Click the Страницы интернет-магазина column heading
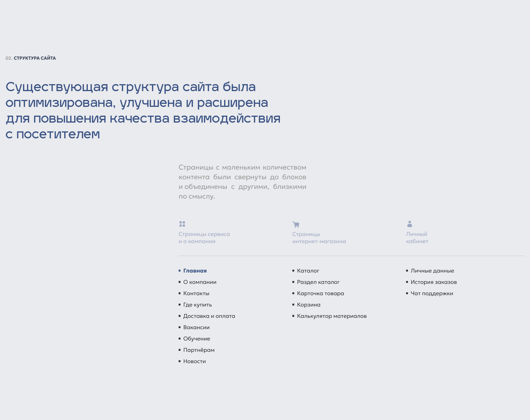Image resolution: width=530 pixels, height=420 pixels. click(319, 238)
